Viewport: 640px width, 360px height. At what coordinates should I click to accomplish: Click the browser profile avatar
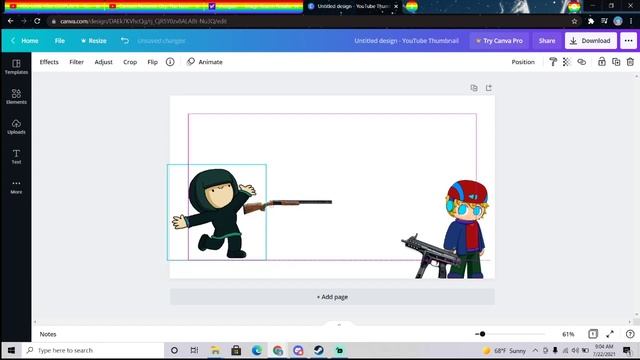pyautogui.click(x=618, y=21)
